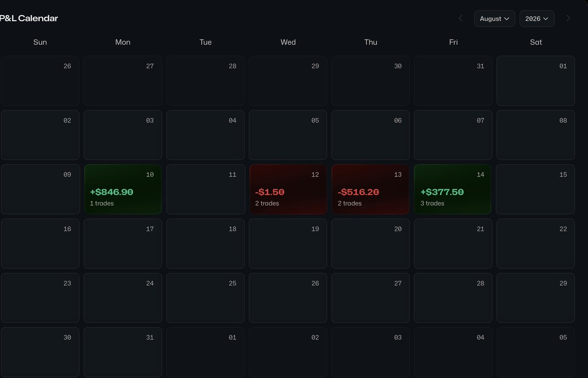Open the 2026 year dropdown
Viewport: 588px width, 378px height.
[x=537, y=19]
